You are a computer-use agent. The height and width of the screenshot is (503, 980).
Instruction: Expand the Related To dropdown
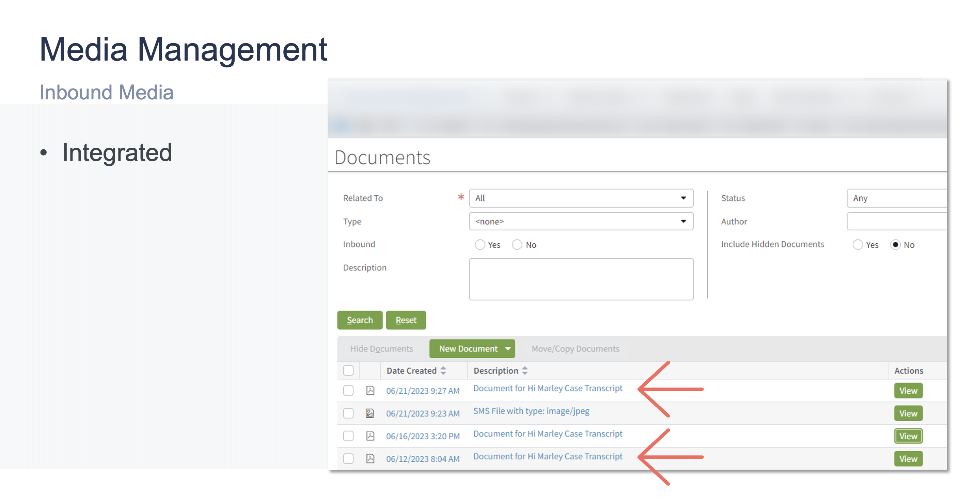(x=683, y=198)
